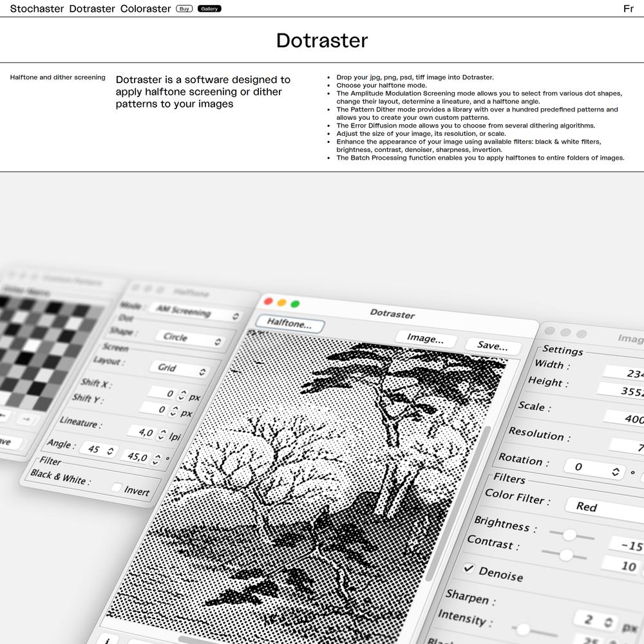Click the 'Resolution :' label in Settings
The image size is (644, 644).
(540, 434)
